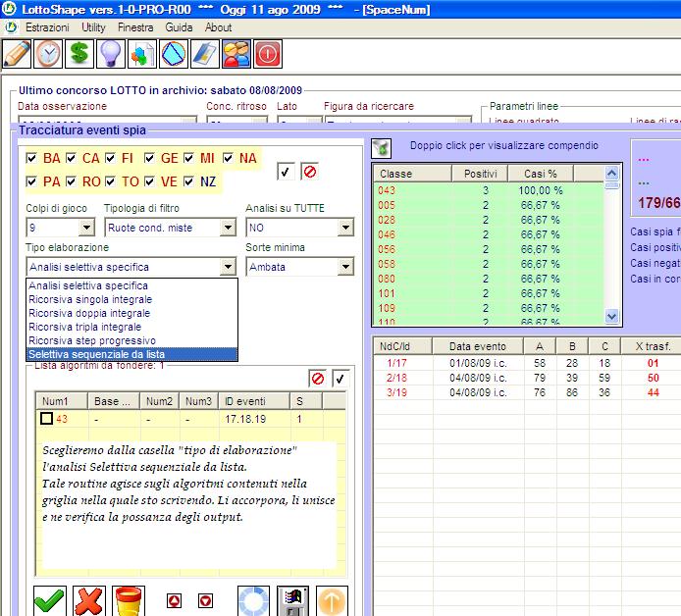The height and width of the screenshot is (616, 681).
Task: Move item down with red down arrow
Action: tap(205, 601)
